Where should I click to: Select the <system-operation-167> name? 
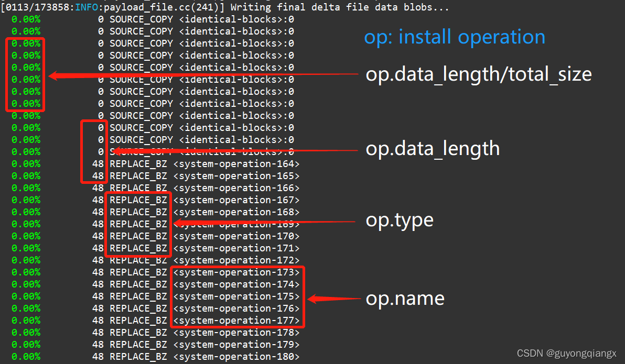[236, 200]
